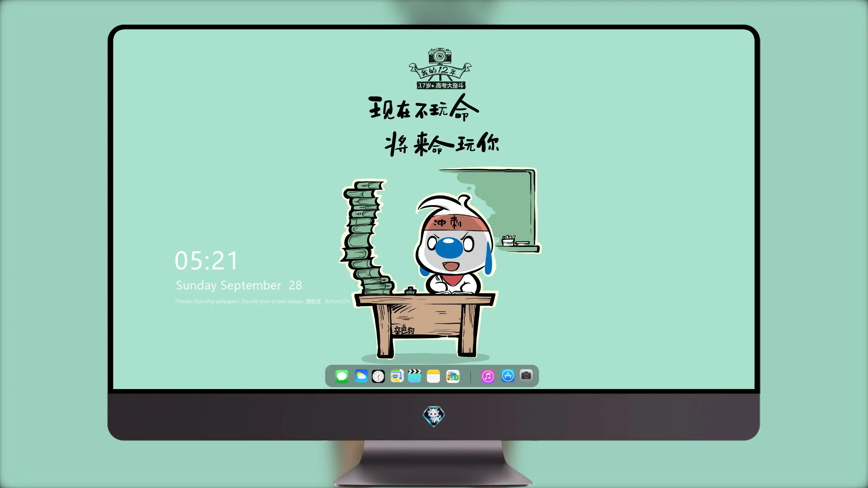868x488 pixels.
Task: Click the Sunday September 28 date
Action: pyautogui.click(x=239, y=285)
